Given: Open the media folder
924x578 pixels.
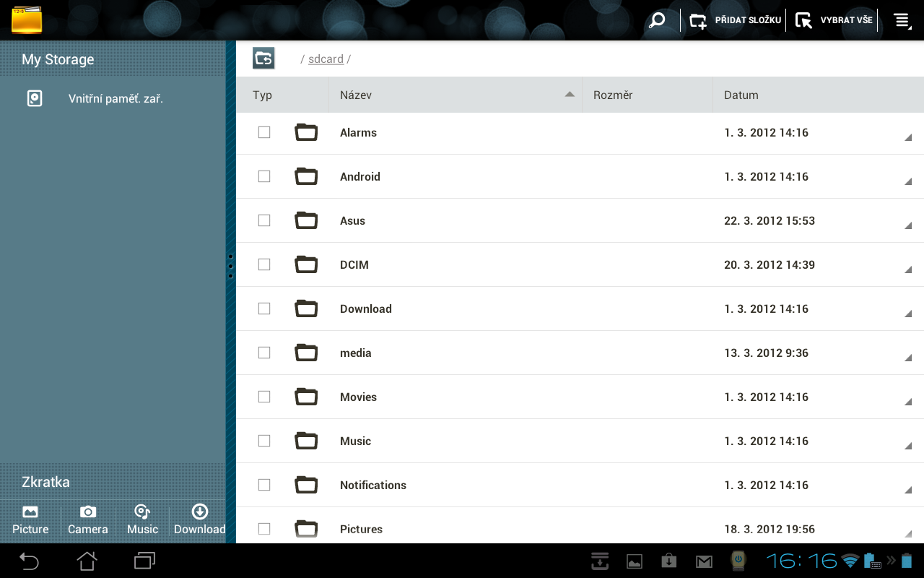Looking at the screenshot, I should click(x=355, y=353).
